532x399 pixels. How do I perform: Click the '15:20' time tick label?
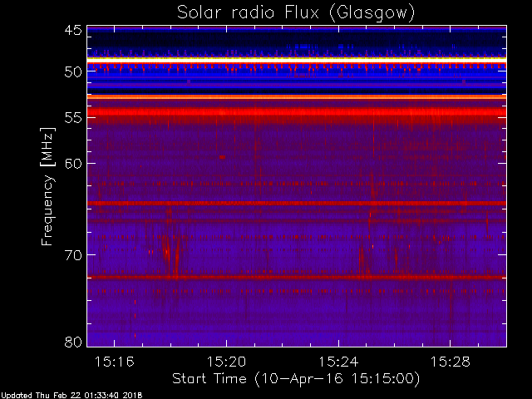pyautogui.click(x=226, y=362)
